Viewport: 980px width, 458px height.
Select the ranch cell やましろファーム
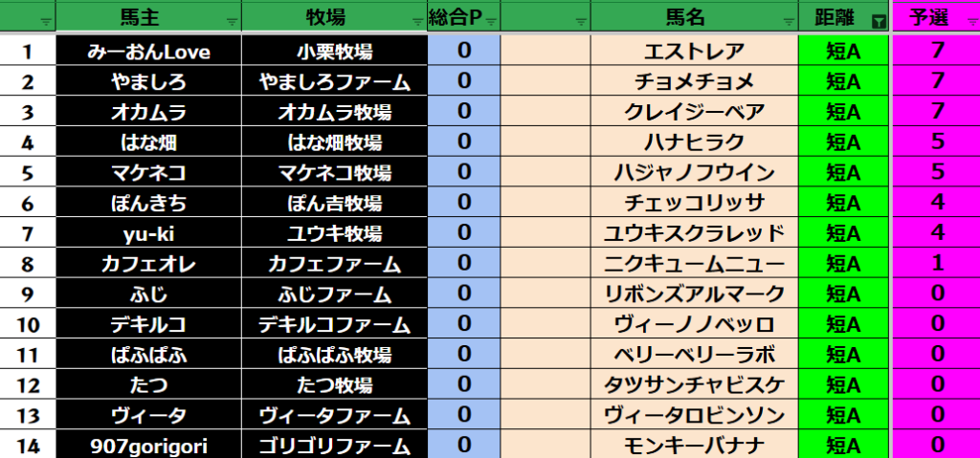(334, 82)
